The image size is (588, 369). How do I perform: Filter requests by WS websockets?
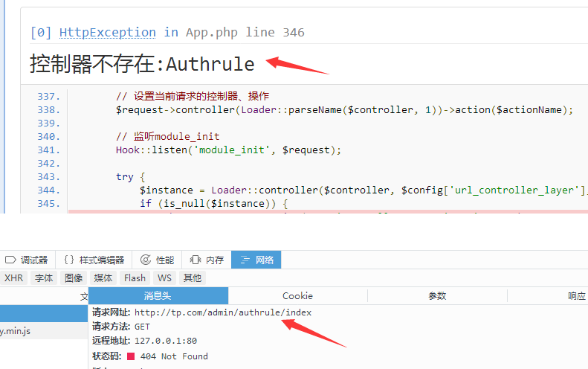tap(164, 277)
